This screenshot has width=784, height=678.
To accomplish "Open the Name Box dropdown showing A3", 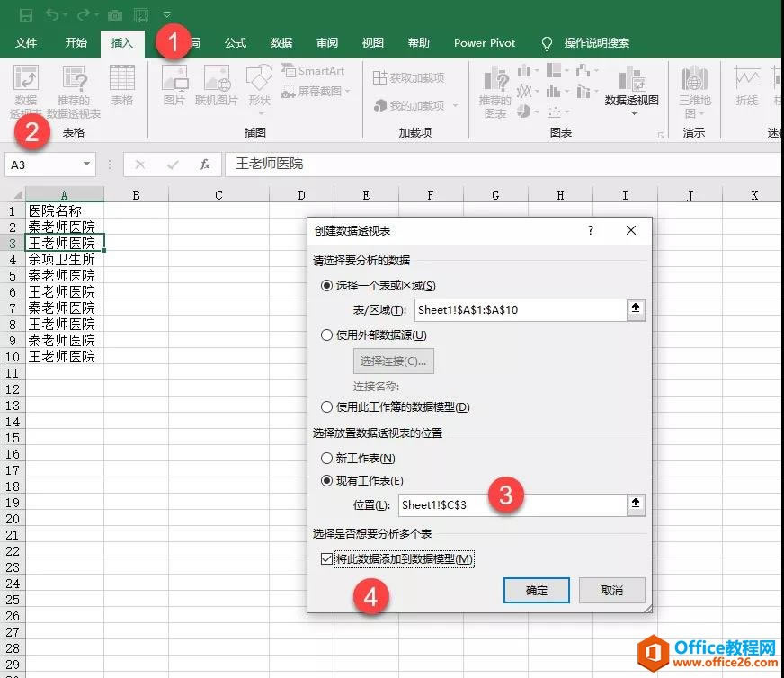I will tap(85, 165).
